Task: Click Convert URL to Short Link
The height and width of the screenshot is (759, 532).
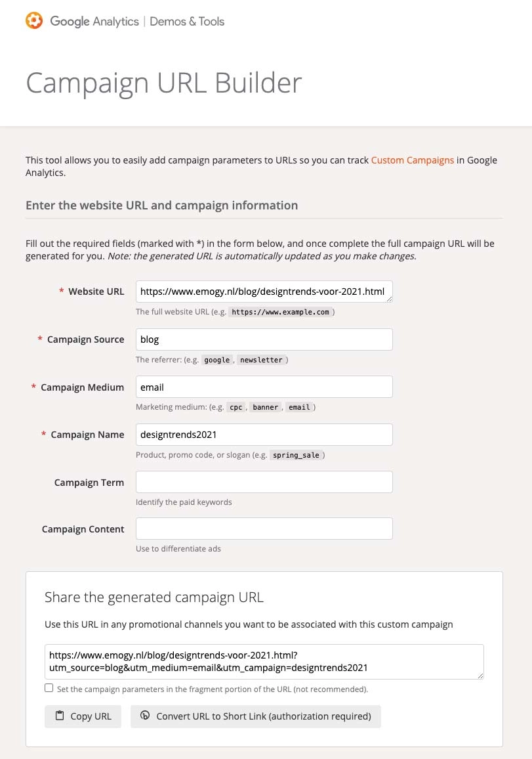Action: pyautogui.click(x=258, y=716)
